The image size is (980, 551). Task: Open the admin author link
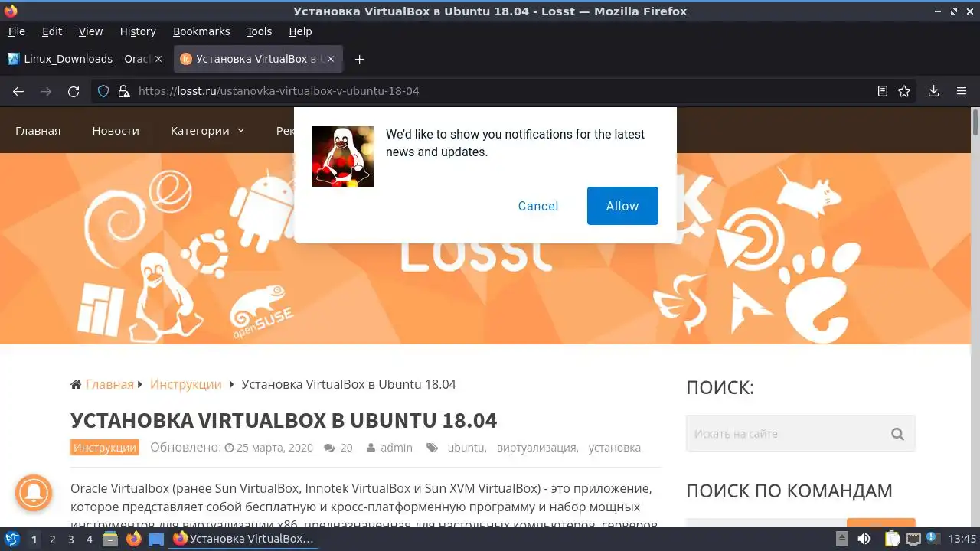click(397, 448)
